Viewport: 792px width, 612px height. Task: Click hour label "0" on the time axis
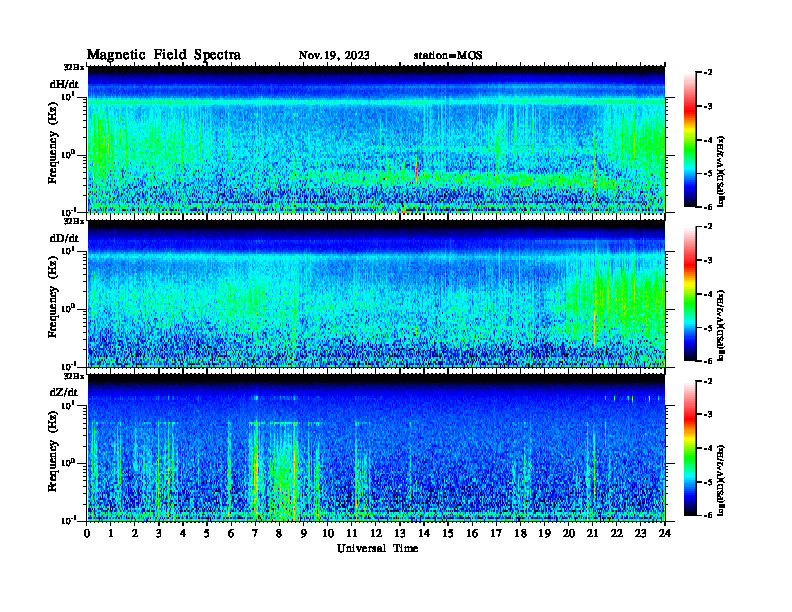[x=87, y=534]
